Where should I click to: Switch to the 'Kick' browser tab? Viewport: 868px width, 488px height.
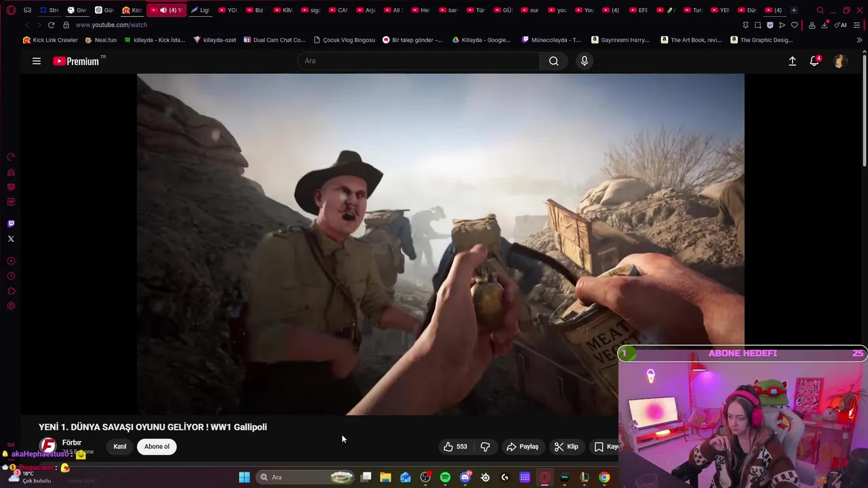[132, 10]
